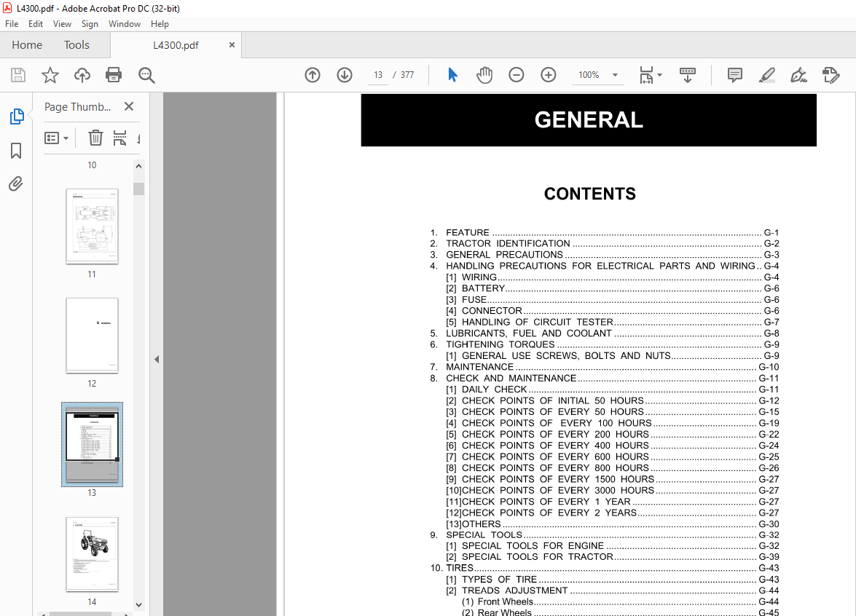Upload the file to the cloud
This screenshot has height=616, width=856.
82,75
